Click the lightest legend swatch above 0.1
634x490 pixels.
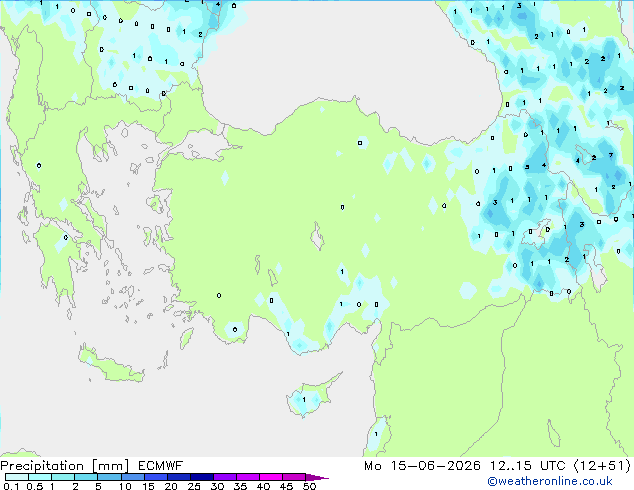(17, 477)
